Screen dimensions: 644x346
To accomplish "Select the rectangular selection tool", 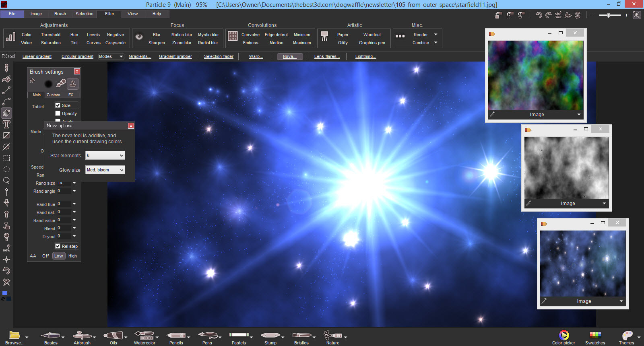I will [x=6, y=158].
